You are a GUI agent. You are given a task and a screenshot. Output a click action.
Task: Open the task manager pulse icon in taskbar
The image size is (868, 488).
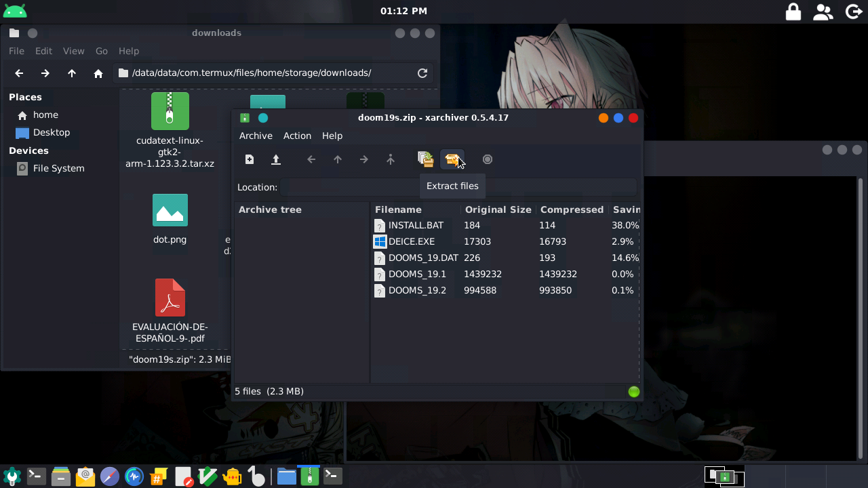tap(134, 476)
